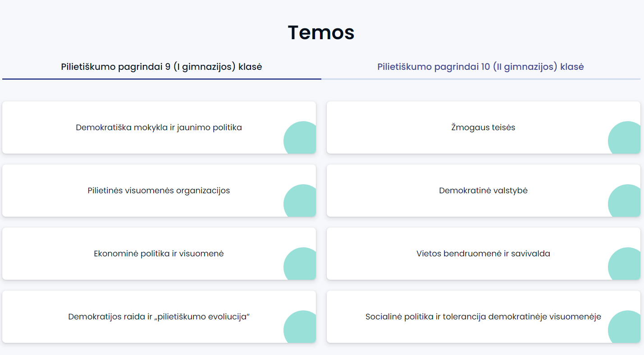Click teal circle on Demokratiška mokykla card

coord(301,138)
